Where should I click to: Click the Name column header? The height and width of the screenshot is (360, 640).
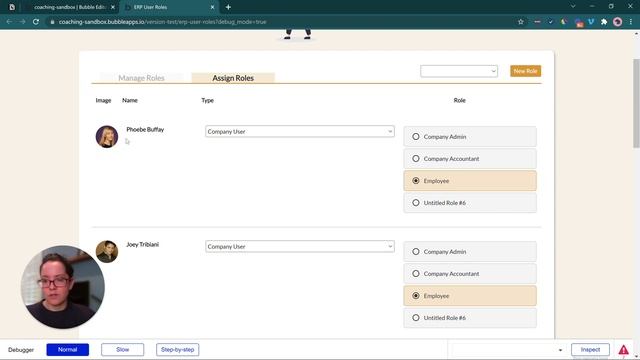pyautogui.click(x=130, y=100)
